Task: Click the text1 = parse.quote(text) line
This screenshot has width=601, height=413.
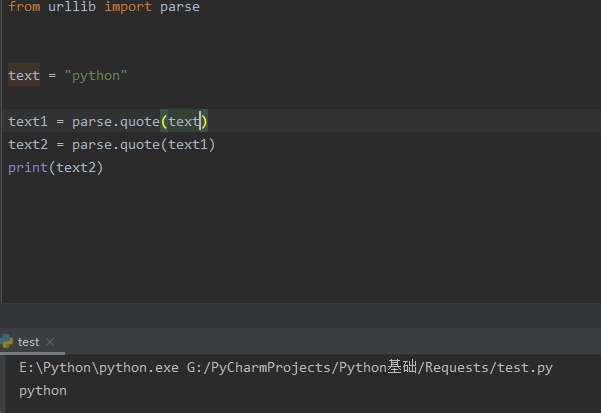Action: 108,121
